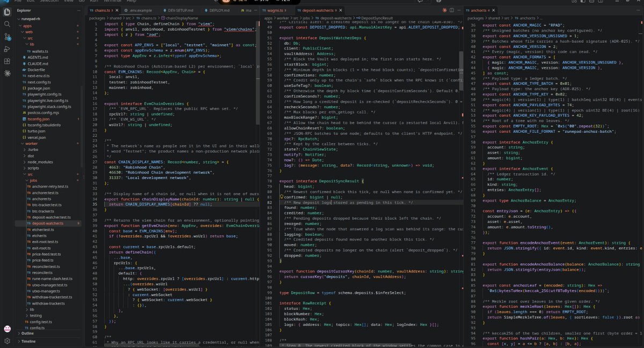Open the Accounts avatar icon
This screenshot has height=348, width=644.
(7, 329)
